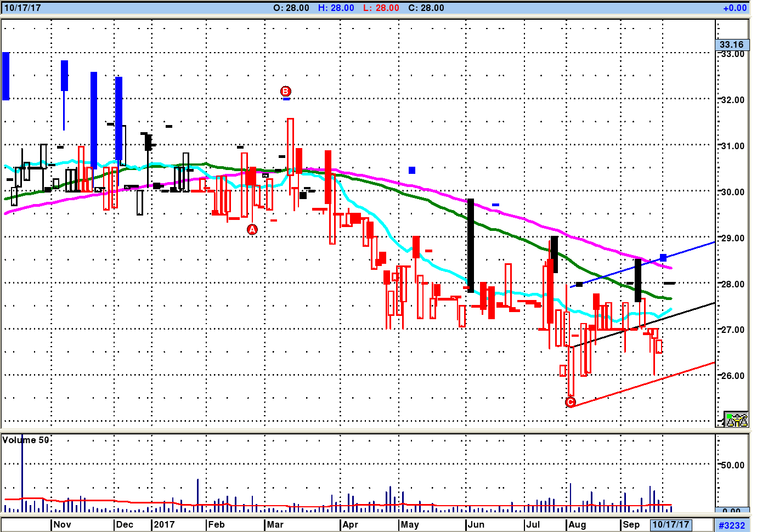The width and height of the screenshot is (768, 532).
Task: Click the blue square on the blue trendline
Action: pyautogui.click(x=663, y=258)
